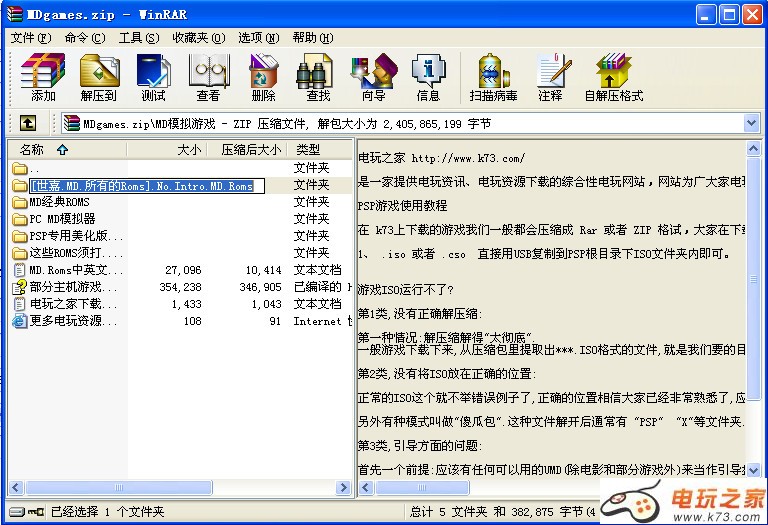Screen dimensions: 768x525
Task: Sort by 压缩后大小 column header
Action: pyautogui.click(x=250, y=149)
